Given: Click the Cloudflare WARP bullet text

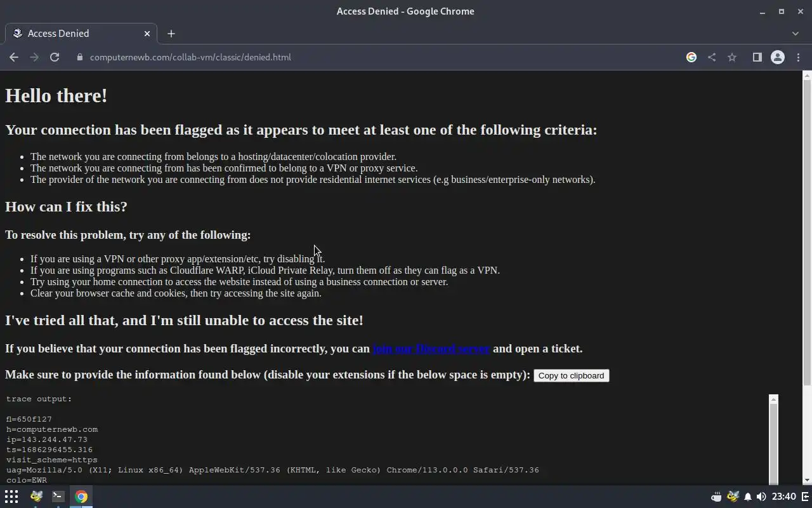Looking at the screenshot, I should point(265,271).
